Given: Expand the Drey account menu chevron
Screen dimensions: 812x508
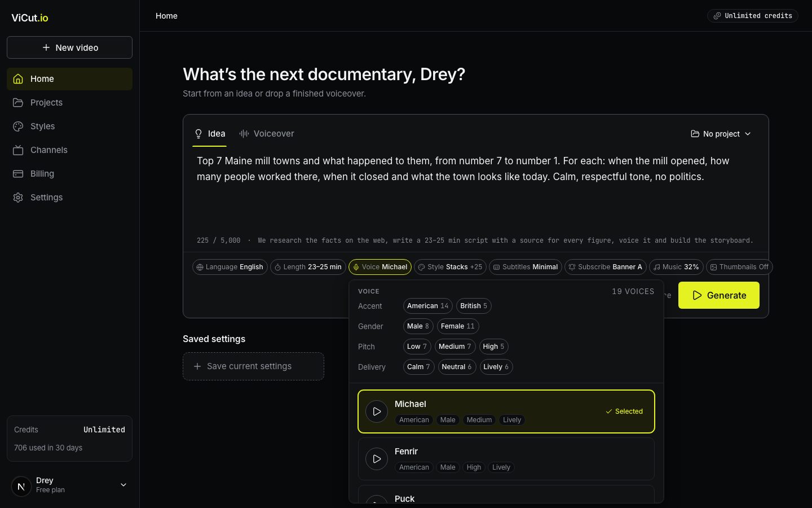Looking at the screenshot, I should click(x=123, y=485).
